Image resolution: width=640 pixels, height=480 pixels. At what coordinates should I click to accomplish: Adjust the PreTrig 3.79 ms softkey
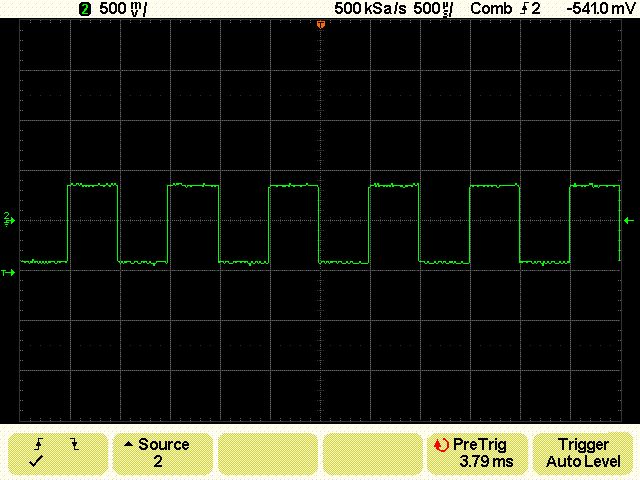coord(477,453)
